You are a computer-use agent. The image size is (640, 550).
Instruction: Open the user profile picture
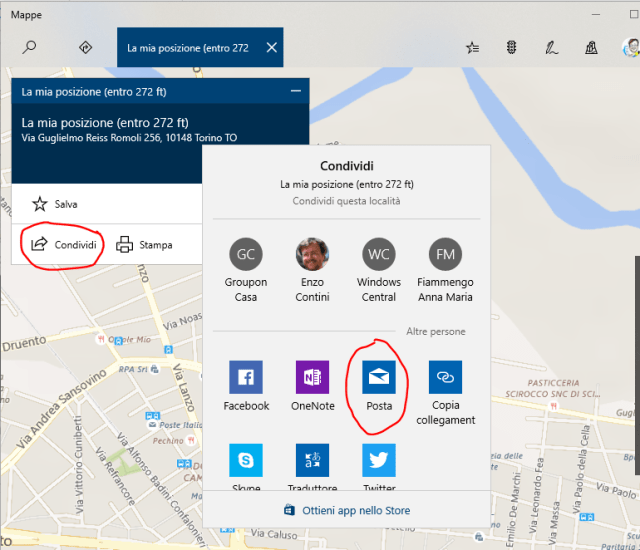(631, 48)
